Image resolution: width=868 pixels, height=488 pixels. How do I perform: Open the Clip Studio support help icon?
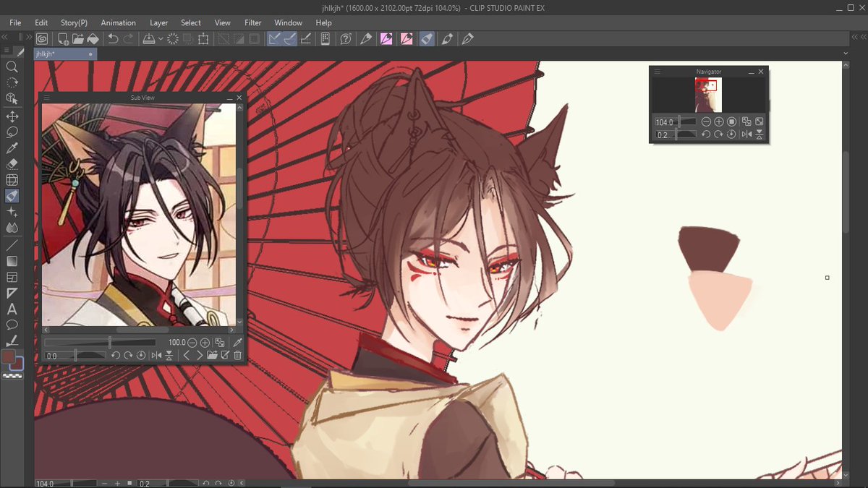[346, 39]
